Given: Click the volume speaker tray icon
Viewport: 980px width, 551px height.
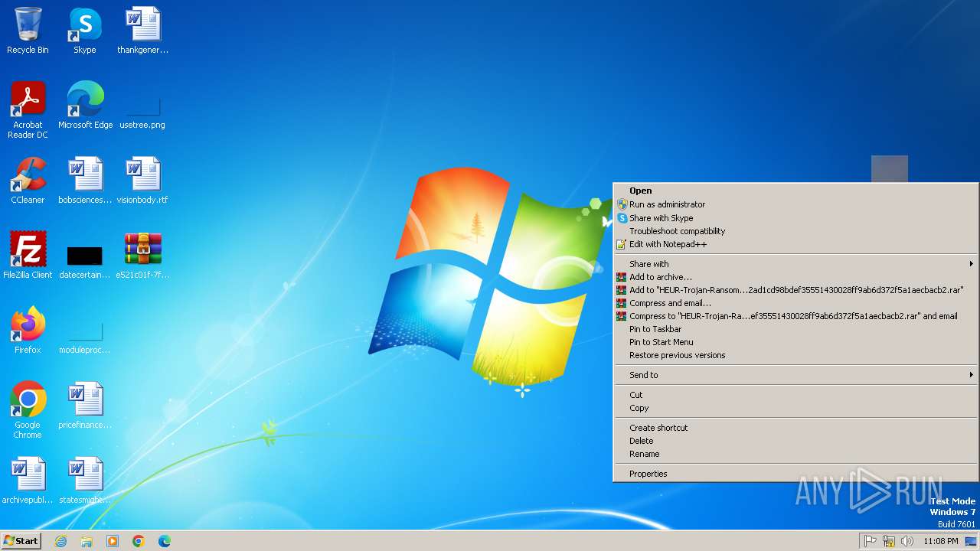Looking at the screenshot, I should coord(907,541).
